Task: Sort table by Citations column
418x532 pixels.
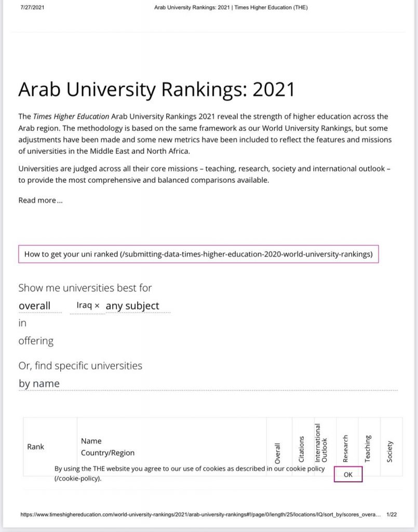Action: [301, 449]
